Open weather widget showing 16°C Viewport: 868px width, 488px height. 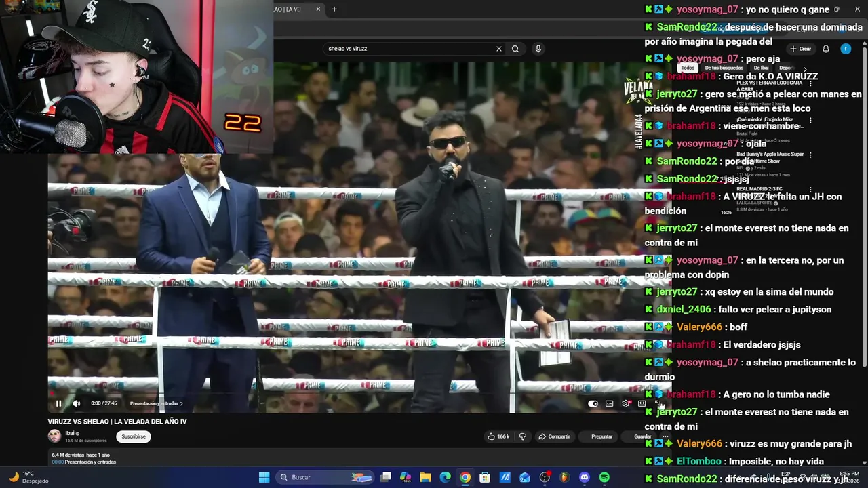[x=29, y=477]
